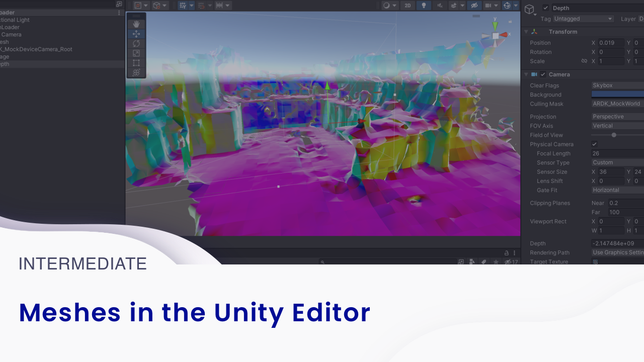The width and height of the screenshot is (644, 362).
Task: Click the tool handle position (pivot) icon
Action: [138, 6]
